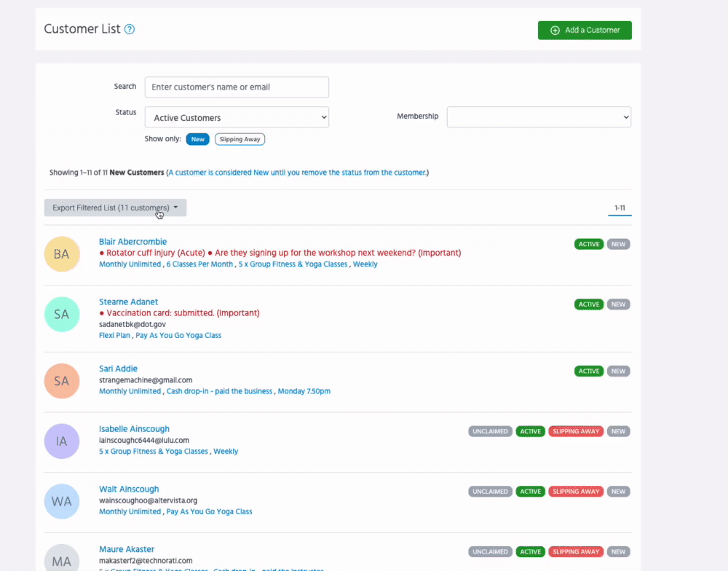The image size is (728, 571).
Task: Open the Status dropdown
Action: coord(237,117)
